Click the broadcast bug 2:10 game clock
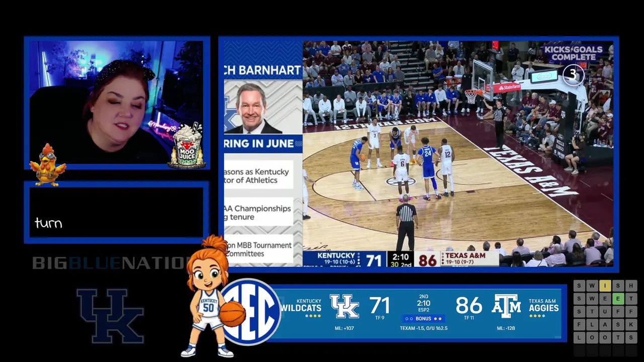This screenshot has height=362, width=644. [401, 257]
